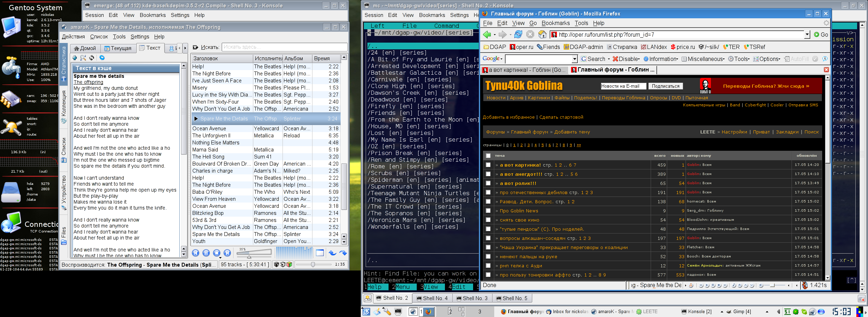
Task: Toggle the select-all checkbox in forum header
Action: click(x=488, y=156)
